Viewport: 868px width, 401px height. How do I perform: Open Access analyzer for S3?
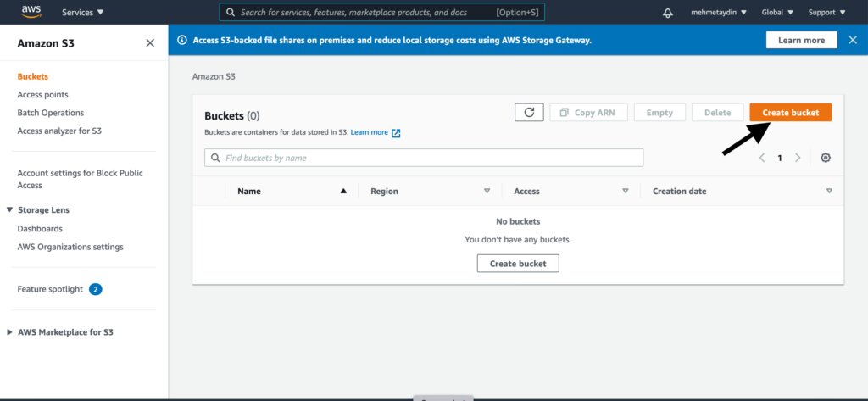click(59, 131)
